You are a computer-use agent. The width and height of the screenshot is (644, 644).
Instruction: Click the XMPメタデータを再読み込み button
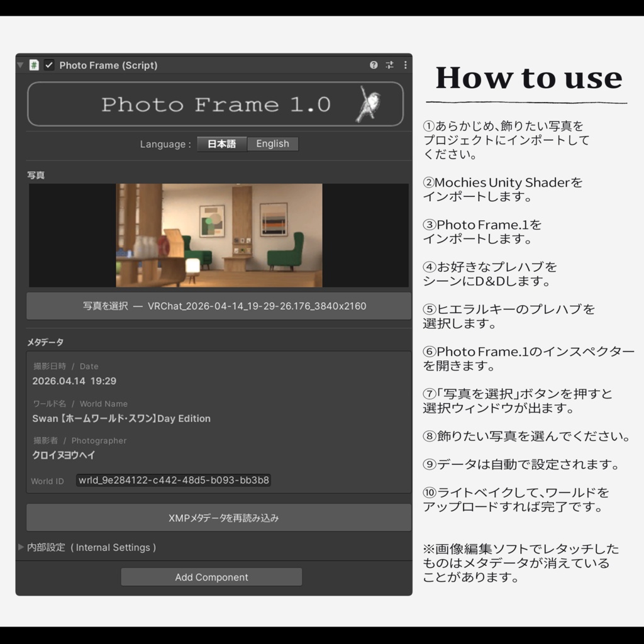tap(218, 517)
